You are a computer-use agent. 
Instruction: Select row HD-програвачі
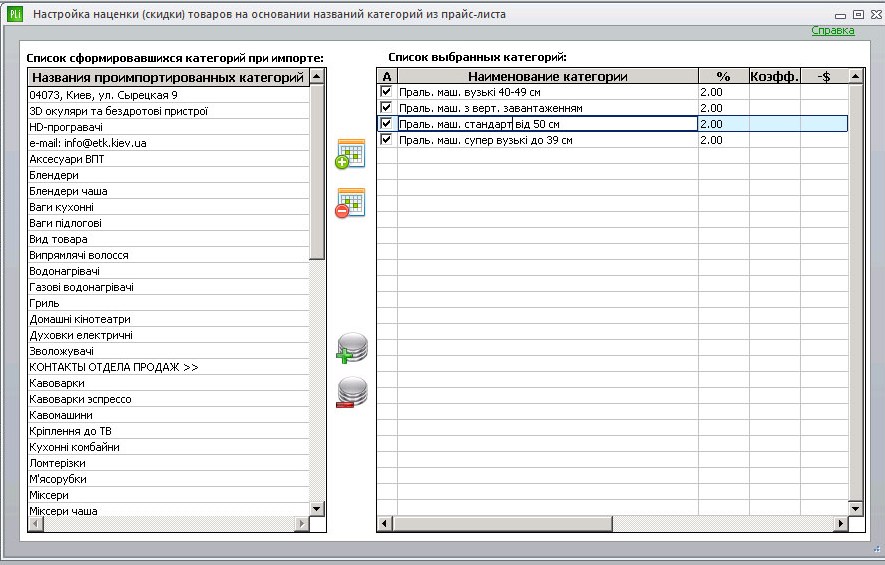pos(168,127)
